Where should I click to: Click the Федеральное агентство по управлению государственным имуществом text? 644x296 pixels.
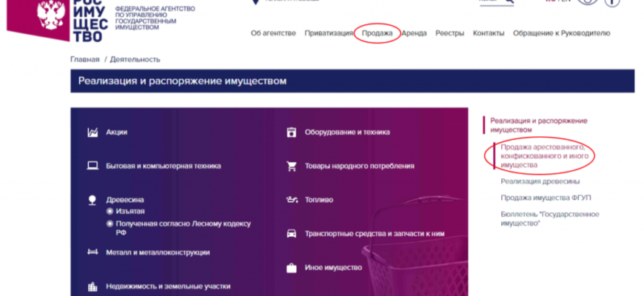pyautogui.click(x=155, y=18)
